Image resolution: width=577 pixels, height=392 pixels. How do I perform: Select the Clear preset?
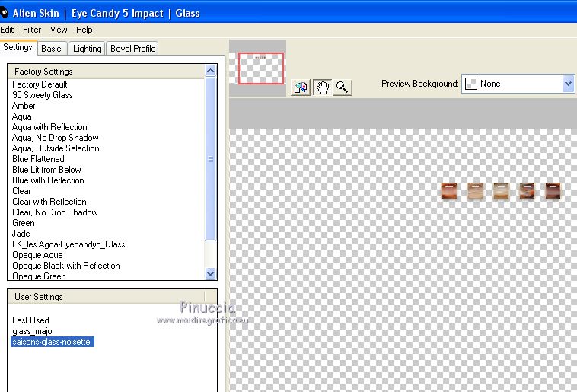click(x=21, y=191)
